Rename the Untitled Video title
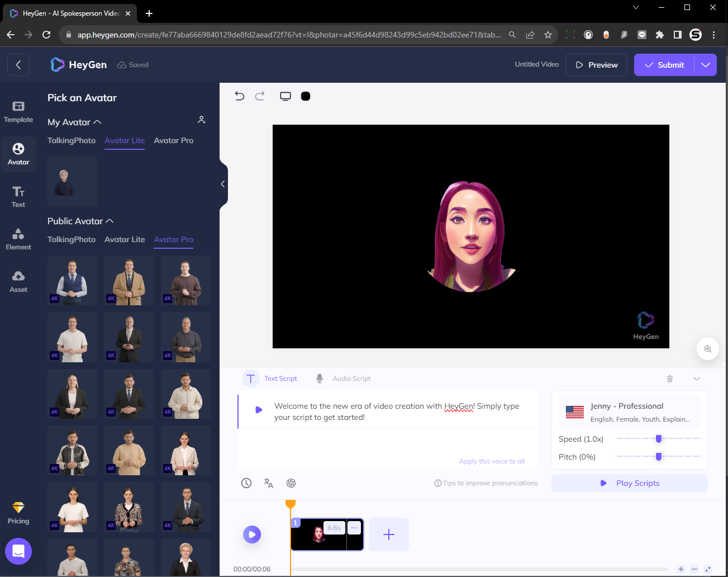Image resolution: width=728 pixels, height=577 pixels. [x=536, y=64]
